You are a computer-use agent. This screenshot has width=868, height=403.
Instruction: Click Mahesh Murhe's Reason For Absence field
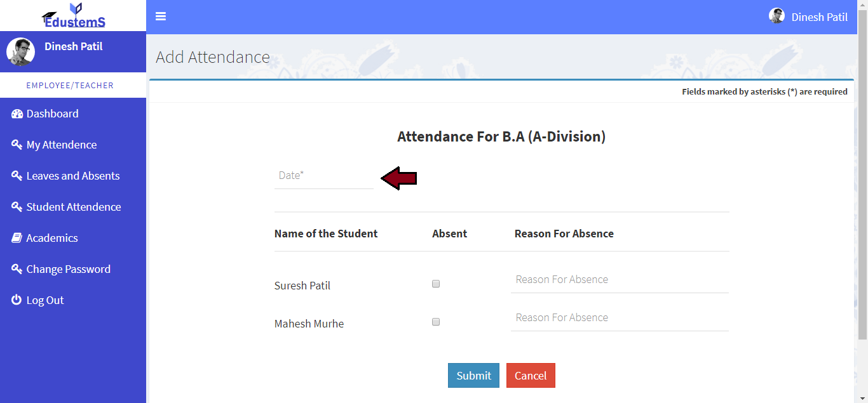(x=619, y=318)
